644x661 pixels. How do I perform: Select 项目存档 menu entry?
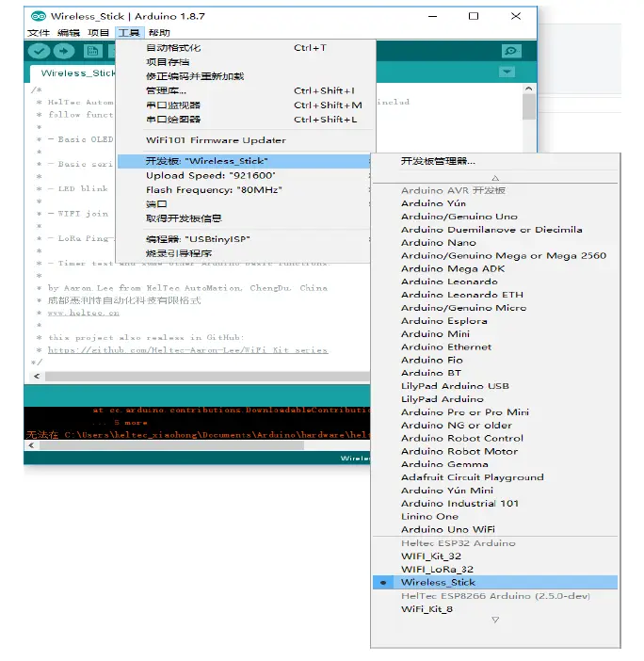244,62
